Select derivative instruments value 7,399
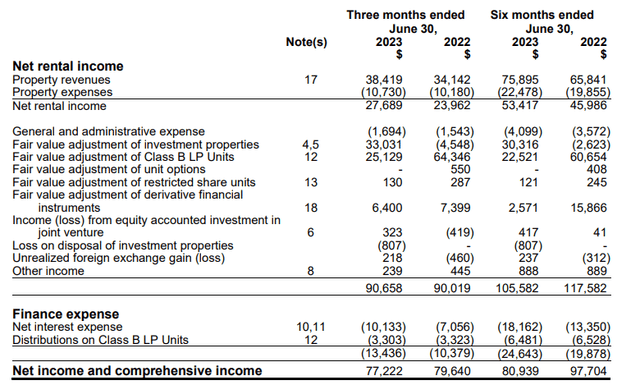Image resolution: width=640 pixels, height=385 pixels. [x=455, y=208]
